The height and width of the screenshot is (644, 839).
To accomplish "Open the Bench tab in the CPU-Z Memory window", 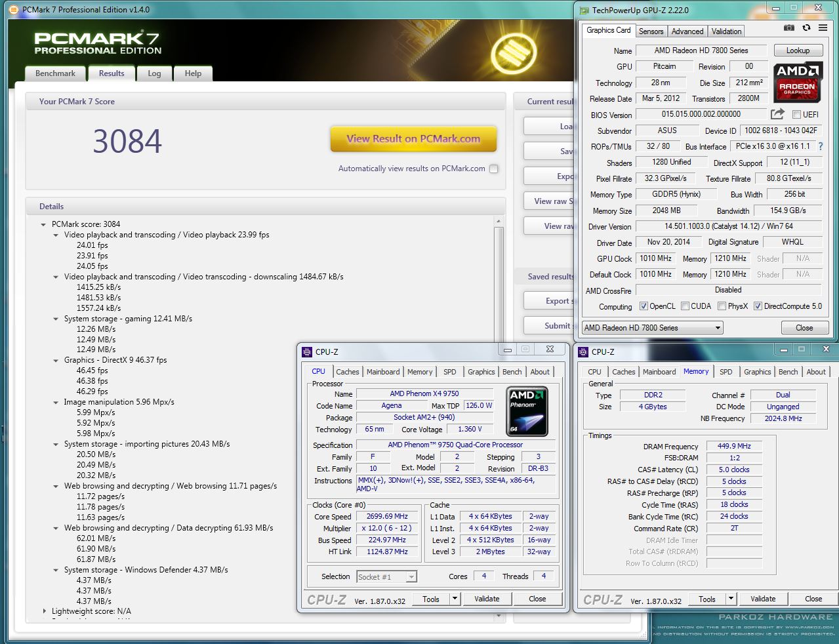I will 788,372.
